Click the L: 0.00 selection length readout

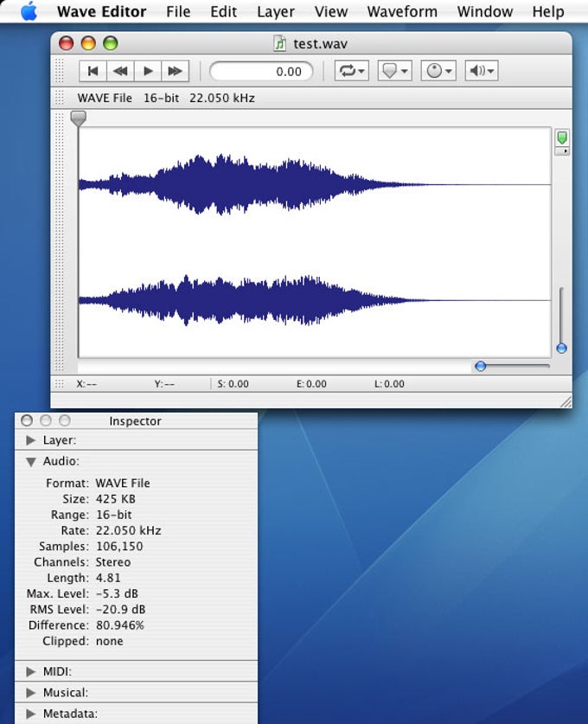(389, 384)
